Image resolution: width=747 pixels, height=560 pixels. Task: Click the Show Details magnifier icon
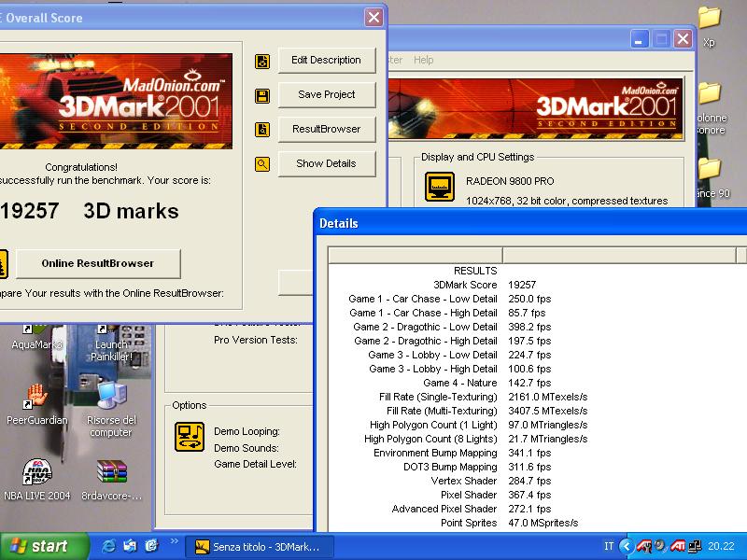click(x=262, y=164)
